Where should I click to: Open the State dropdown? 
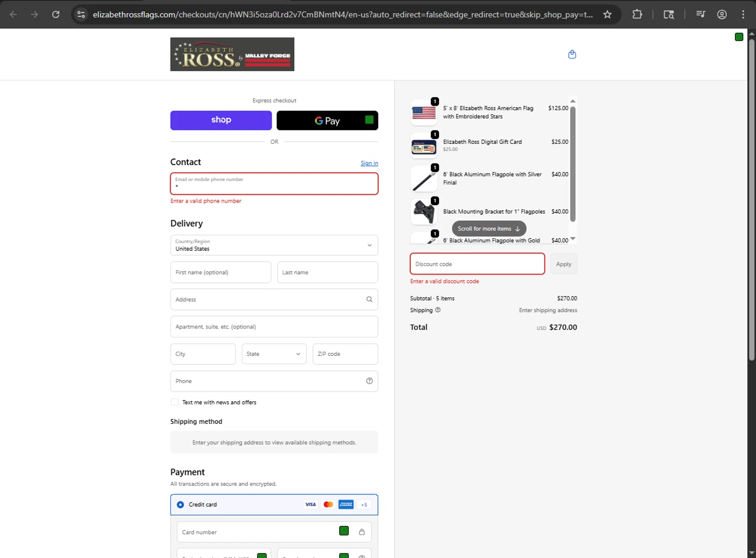pyautogui.click(x=274, y=354)
